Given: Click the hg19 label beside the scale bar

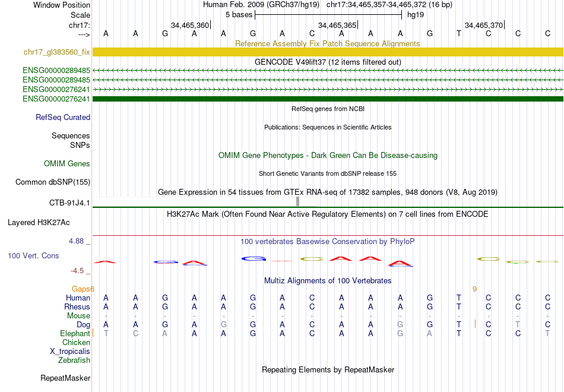Looking at the screenshot, I should click(x=416, y=15).
